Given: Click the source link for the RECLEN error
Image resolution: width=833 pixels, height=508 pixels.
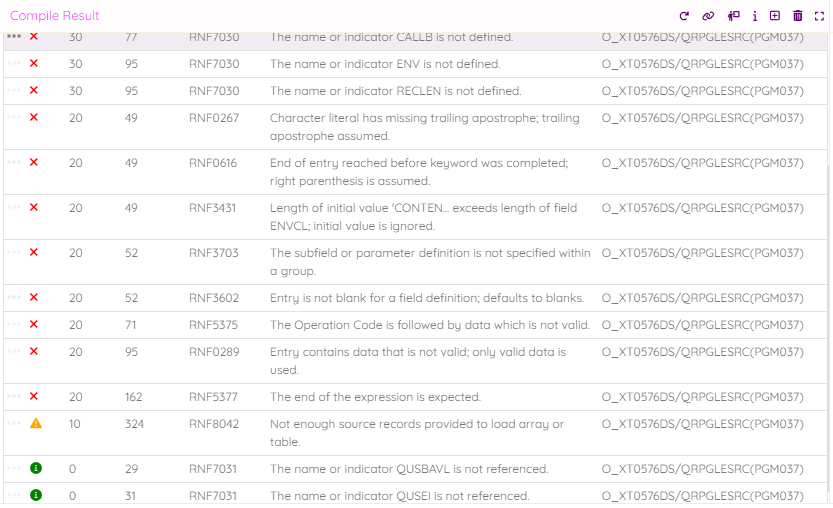Looking at the screenshot, I should click(x=702, y=91).
